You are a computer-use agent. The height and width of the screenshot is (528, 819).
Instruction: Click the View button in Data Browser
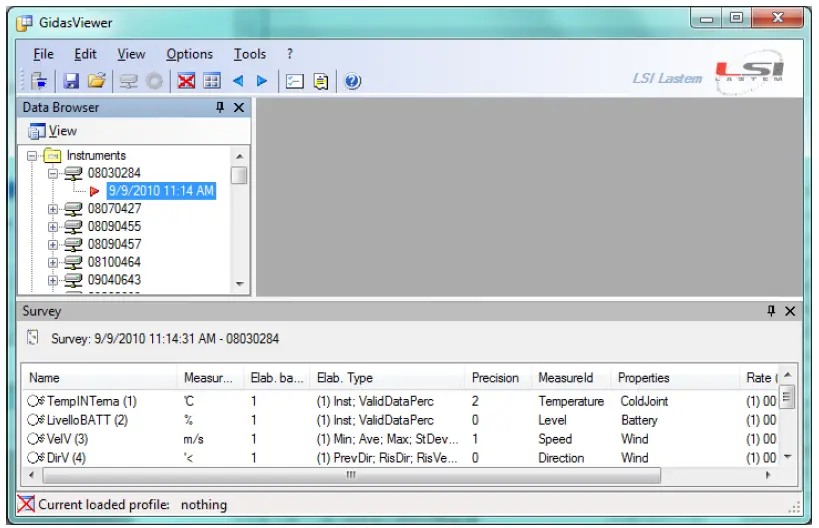click(53, 131)
